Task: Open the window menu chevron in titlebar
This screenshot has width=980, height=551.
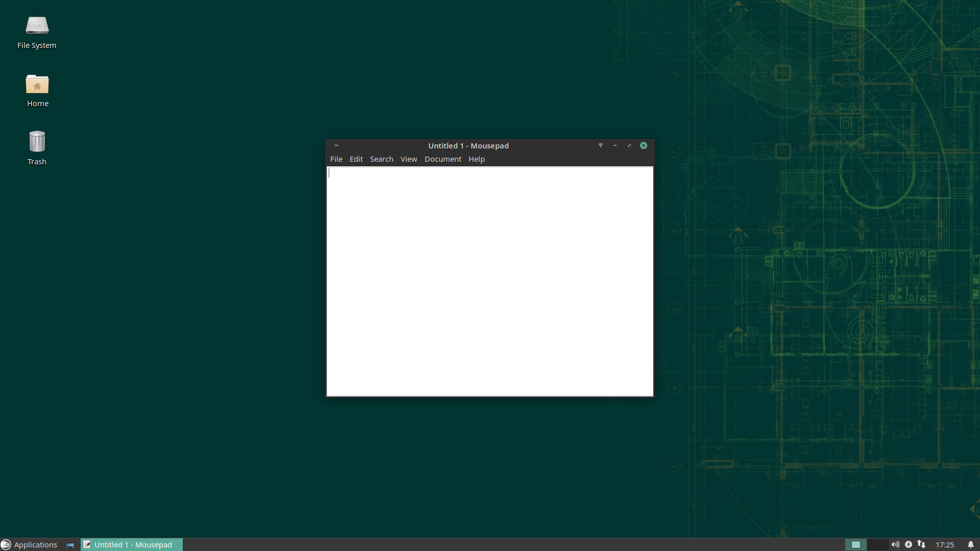Action: 336,145
